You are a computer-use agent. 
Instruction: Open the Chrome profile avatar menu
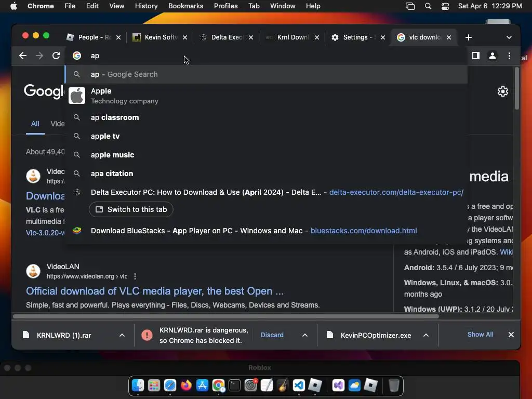(x=493, y=56)
